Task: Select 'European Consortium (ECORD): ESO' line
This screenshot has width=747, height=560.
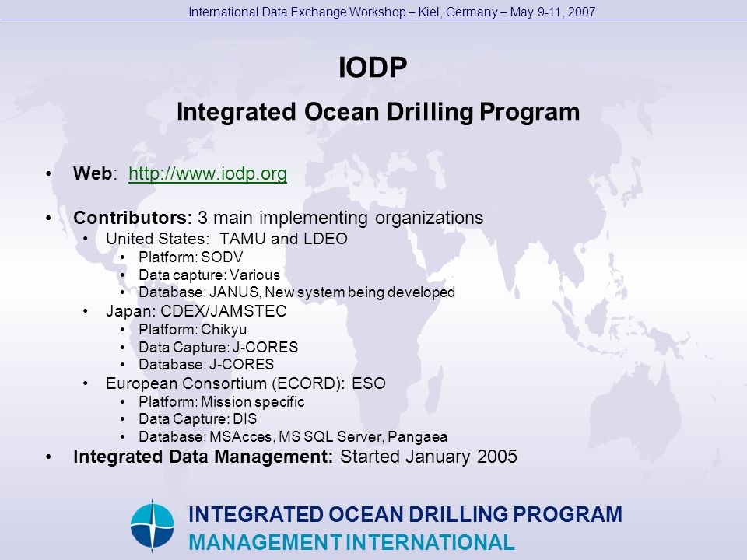Action: (246, 383)
